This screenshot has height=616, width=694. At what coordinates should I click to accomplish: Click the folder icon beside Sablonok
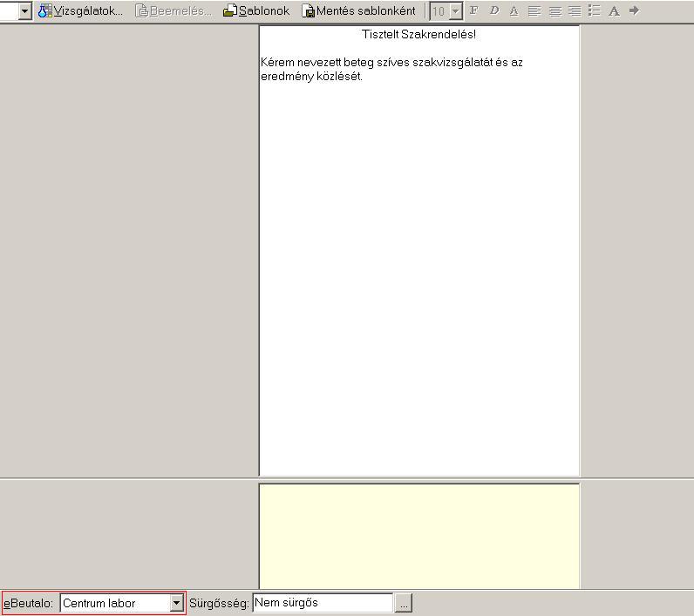tap(230, 10)
